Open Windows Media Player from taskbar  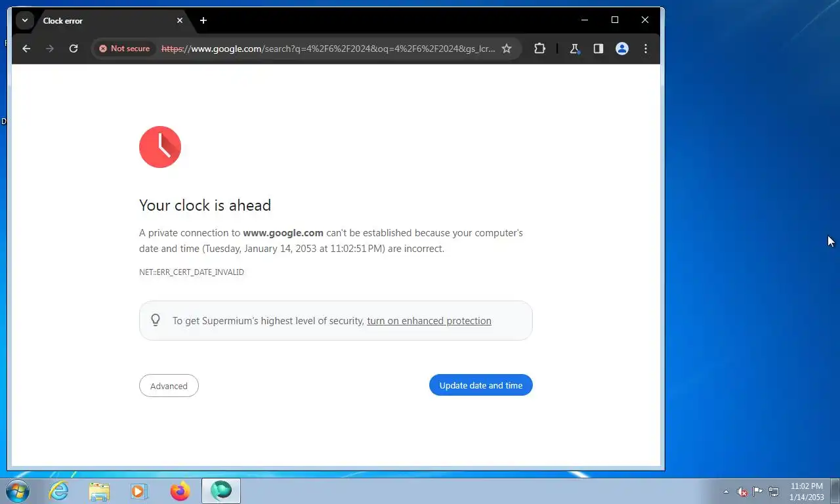(139, 491)
